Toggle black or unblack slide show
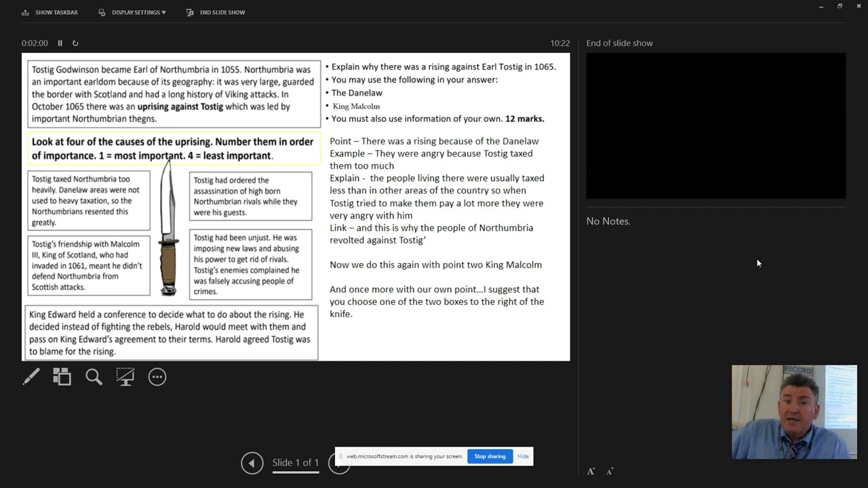Screen dimensions: 868x488 click(125, 377)
